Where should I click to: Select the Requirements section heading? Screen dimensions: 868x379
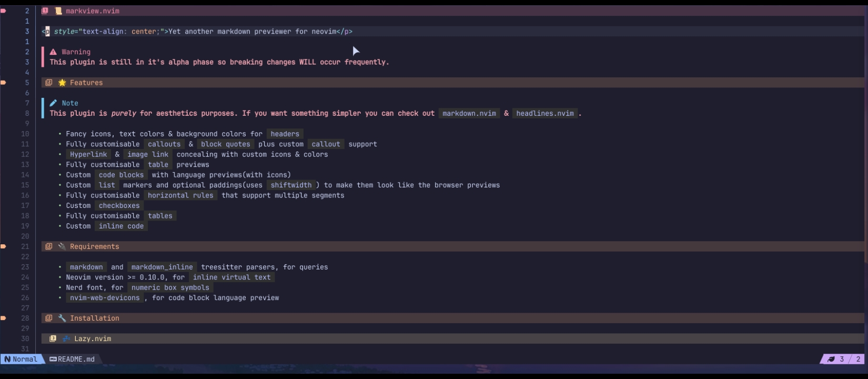pos(452,246)
